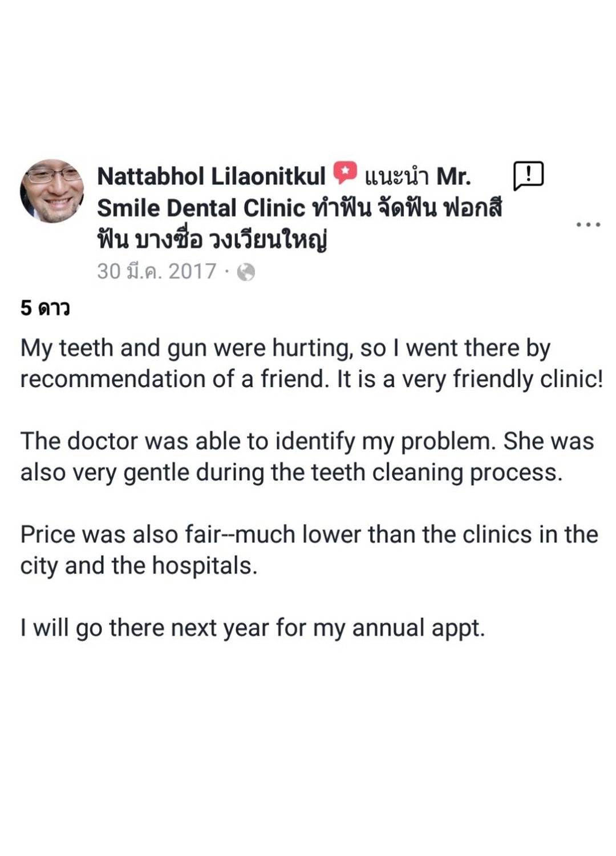This screenshot has height=856, width=616.
Task: Click the แนะนำ recommendation label
Action: point(396,177)
